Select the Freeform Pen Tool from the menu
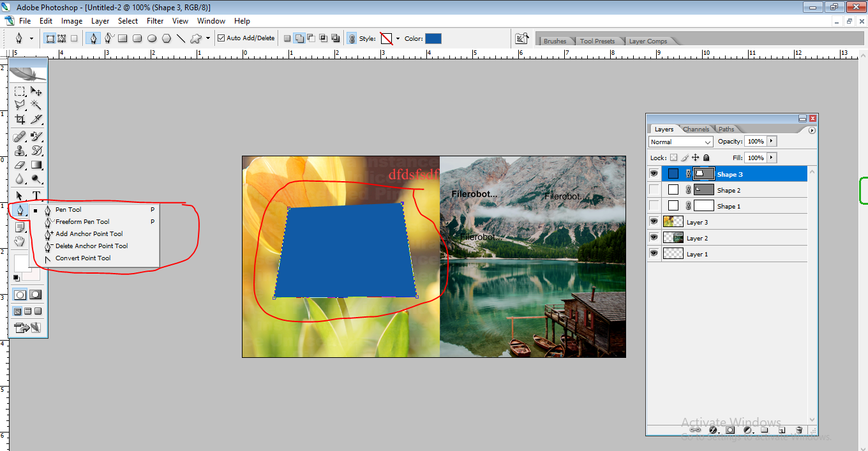 pyautogui.click(x=82, y=221)
